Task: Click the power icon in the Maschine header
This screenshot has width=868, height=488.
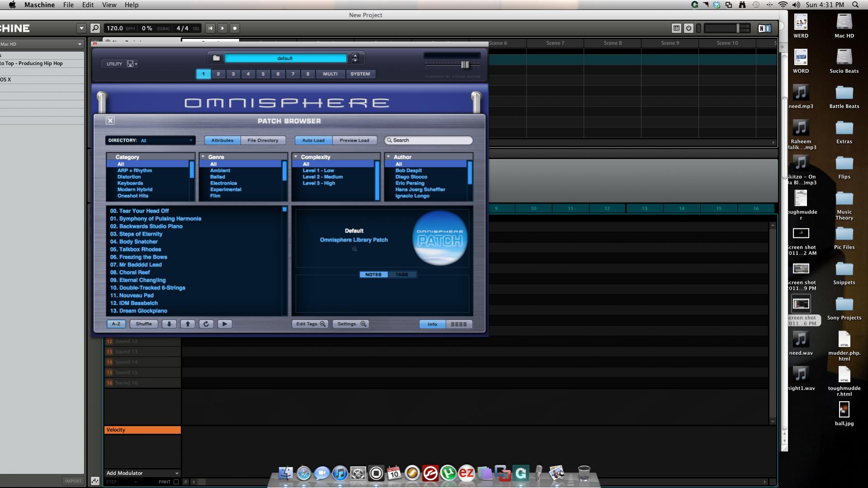Action: coord(688,28)
